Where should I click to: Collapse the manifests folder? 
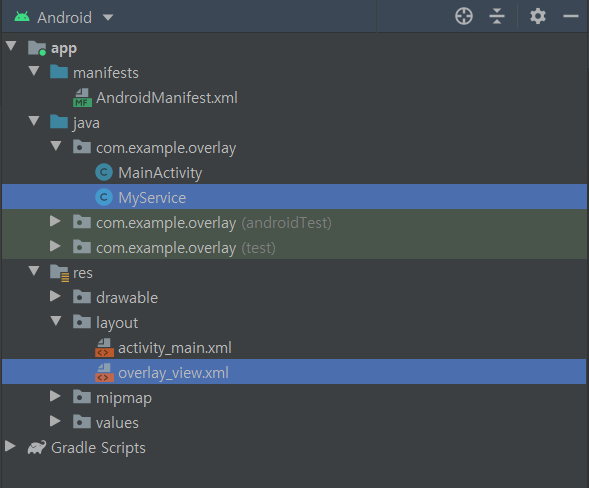[34, 71]
